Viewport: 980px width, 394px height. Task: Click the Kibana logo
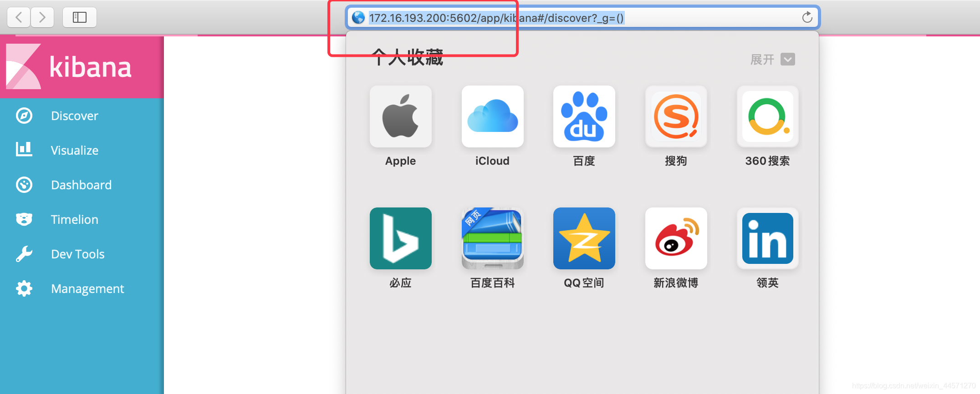[24, 66]
